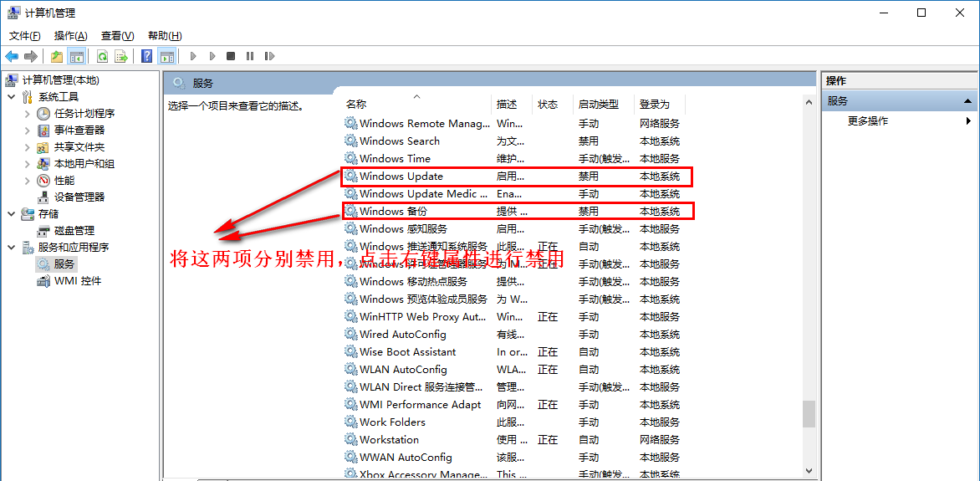Screen dimensions: 980x481
Task: Expand the 性能 node
Action: point(27,181)
